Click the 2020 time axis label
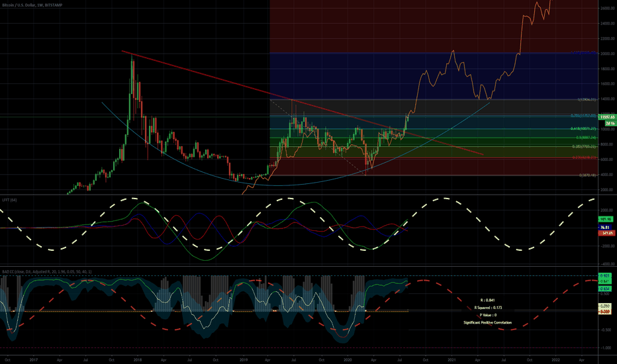 click(x=348, y=359)
